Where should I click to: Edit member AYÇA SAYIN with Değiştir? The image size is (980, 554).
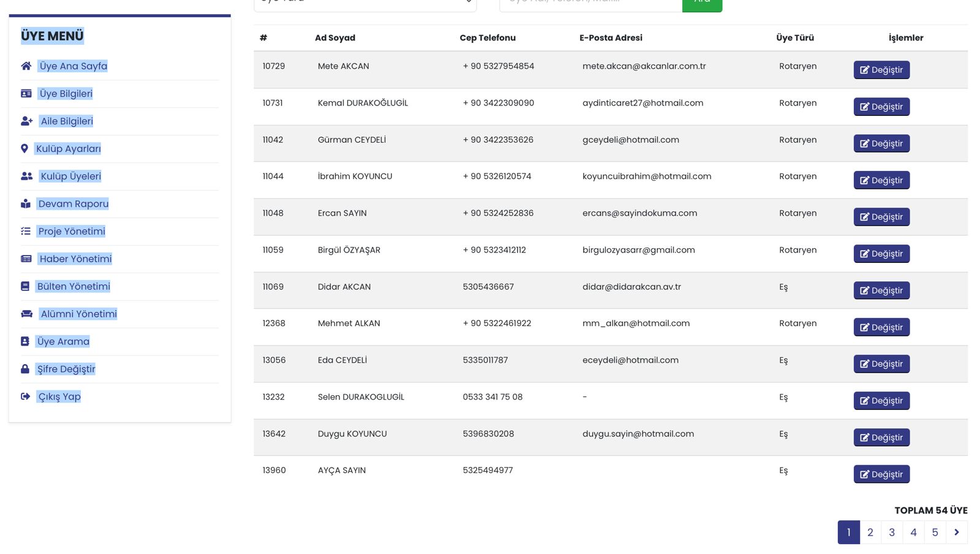pos(881,474)
